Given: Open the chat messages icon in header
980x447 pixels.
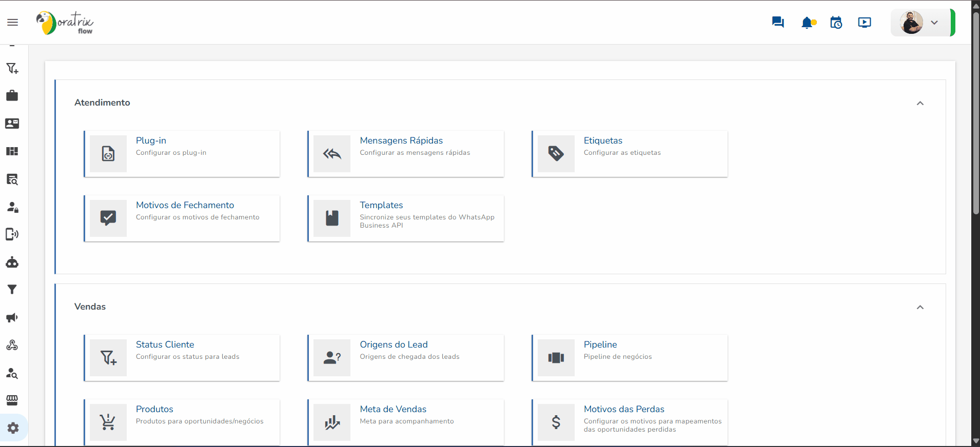Looking at the screenshot, I should pos(778,22).
